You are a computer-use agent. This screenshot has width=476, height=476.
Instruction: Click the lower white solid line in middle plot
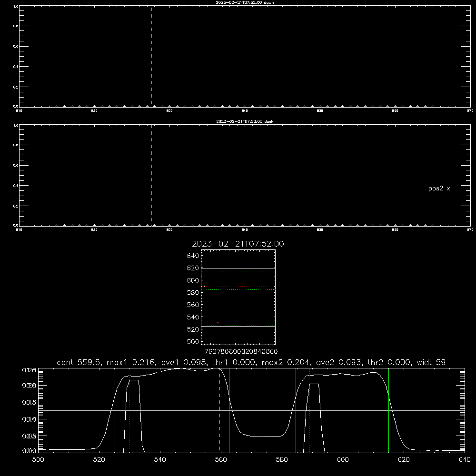pyautogui.click(x=238, y=327)
